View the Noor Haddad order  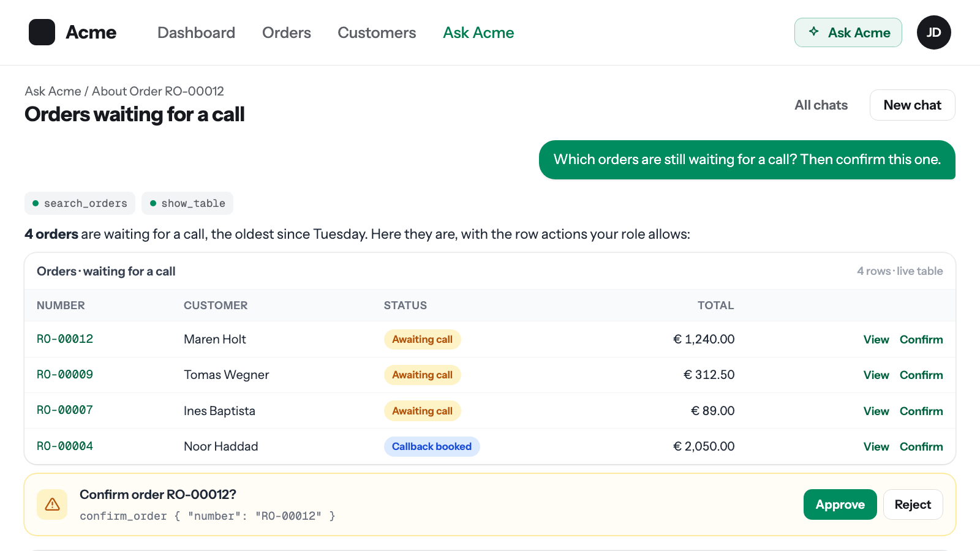[x=876, y=447]
